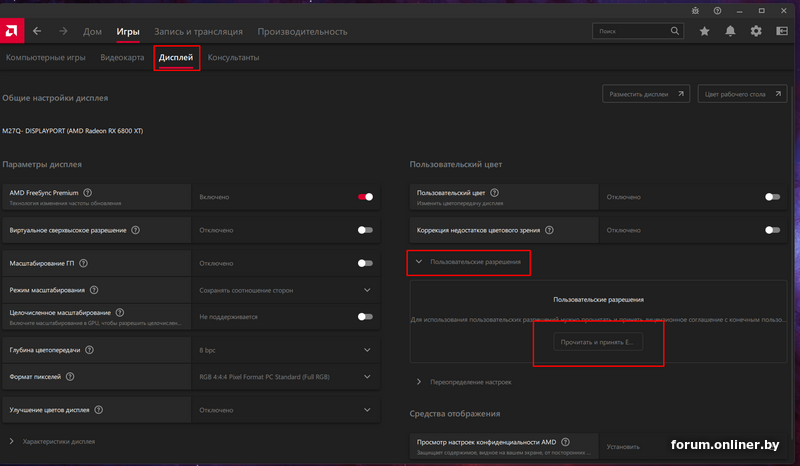
Task: Open notifications bell icon
Action: 730,31
